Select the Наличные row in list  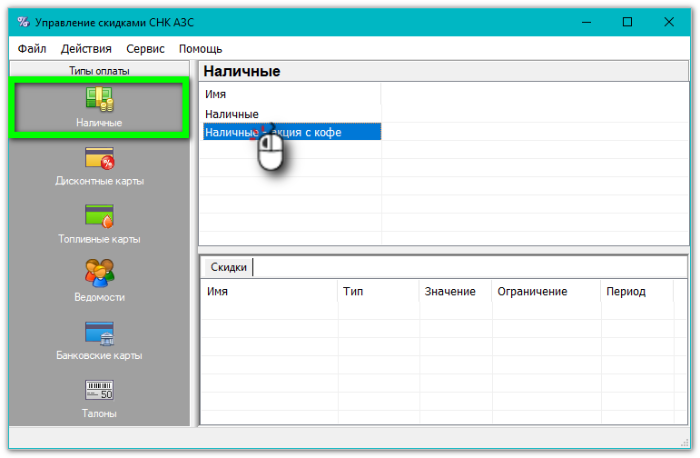232,114
